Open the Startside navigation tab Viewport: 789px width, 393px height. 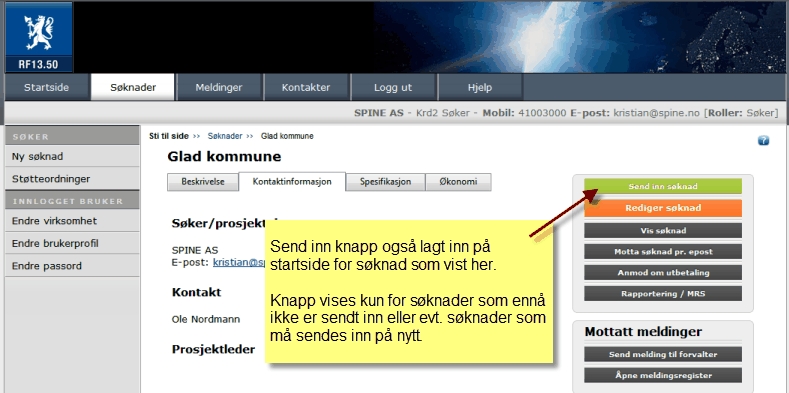click(47, 87)
